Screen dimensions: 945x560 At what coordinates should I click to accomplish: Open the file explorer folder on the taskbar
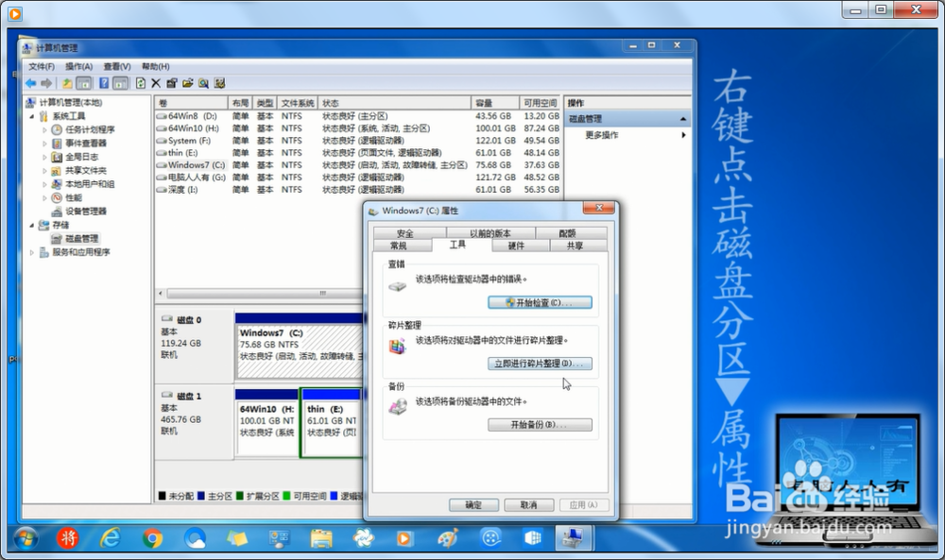point(321,537)
